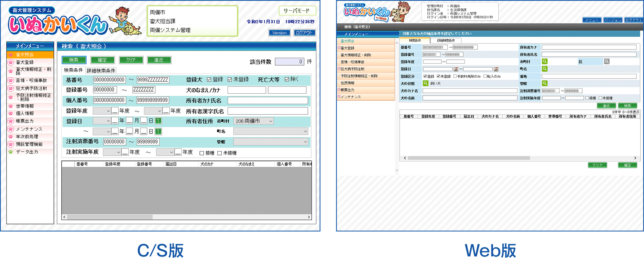Open 住民情報 in Web main menu
This screenshot has height=258, width=644.
point(366,83)
